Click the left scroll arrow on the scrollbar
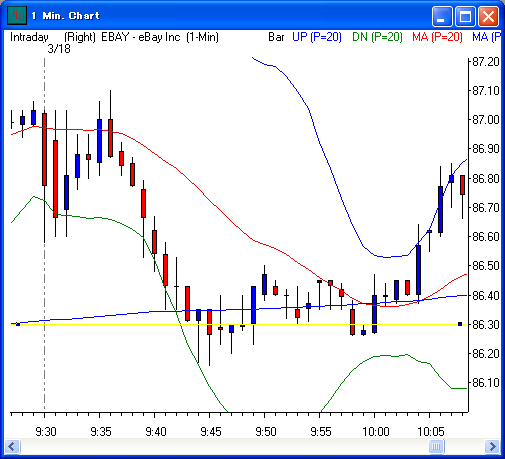 [x=13, y=446]
